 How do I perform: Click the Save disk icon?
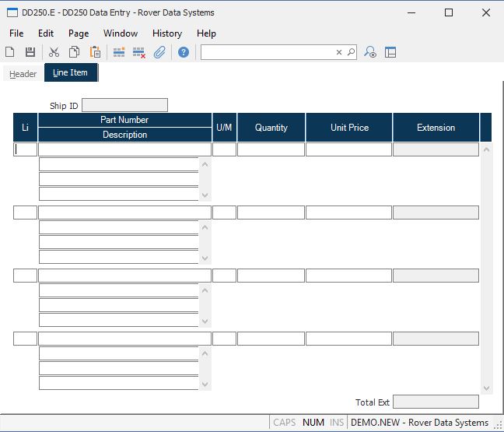tap(30, 52)
